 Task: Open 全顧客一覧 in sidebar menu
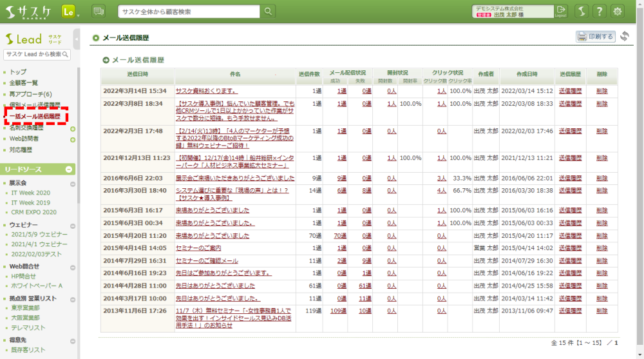click(x=24, y=83)
